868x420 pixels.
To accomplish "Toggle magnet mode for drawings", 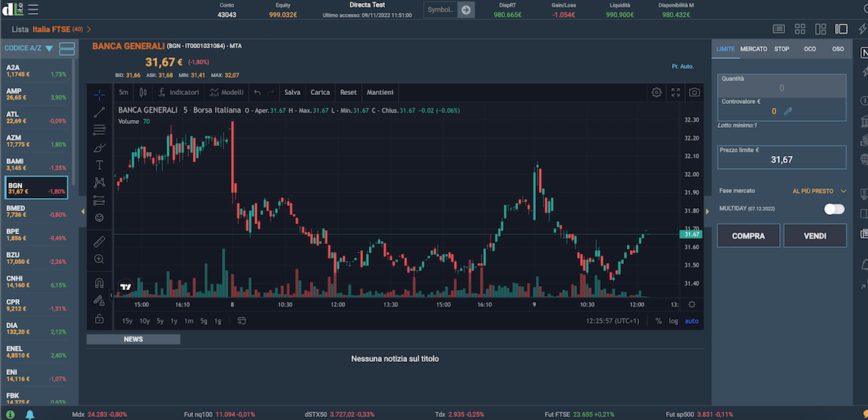I will tap(100, 283).
